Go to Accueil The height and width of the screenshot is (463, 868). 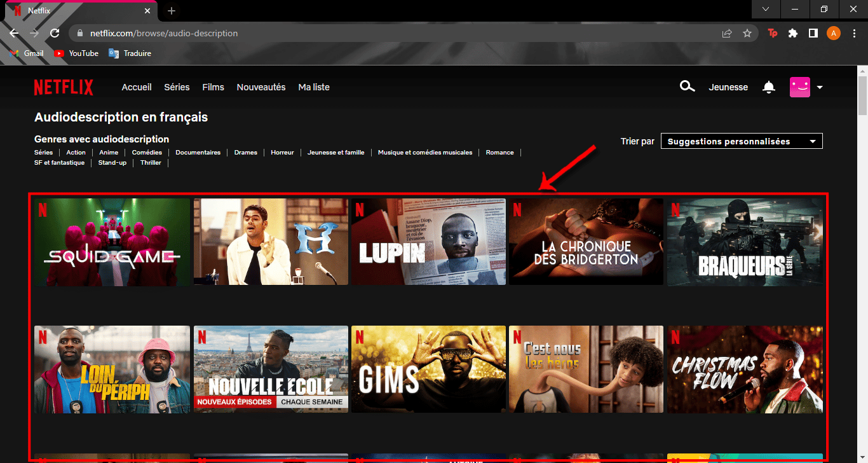point(137,87)
